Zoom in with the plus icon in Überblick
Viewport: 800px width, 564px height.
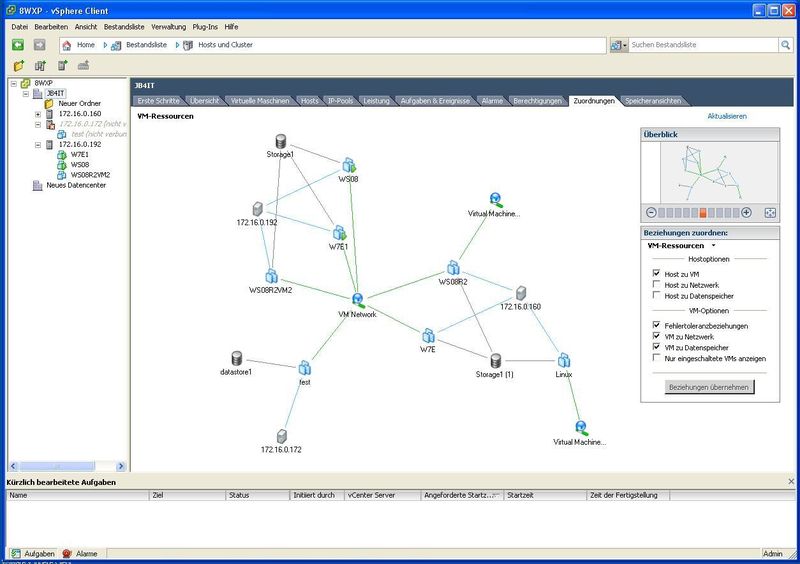point(746,213)
